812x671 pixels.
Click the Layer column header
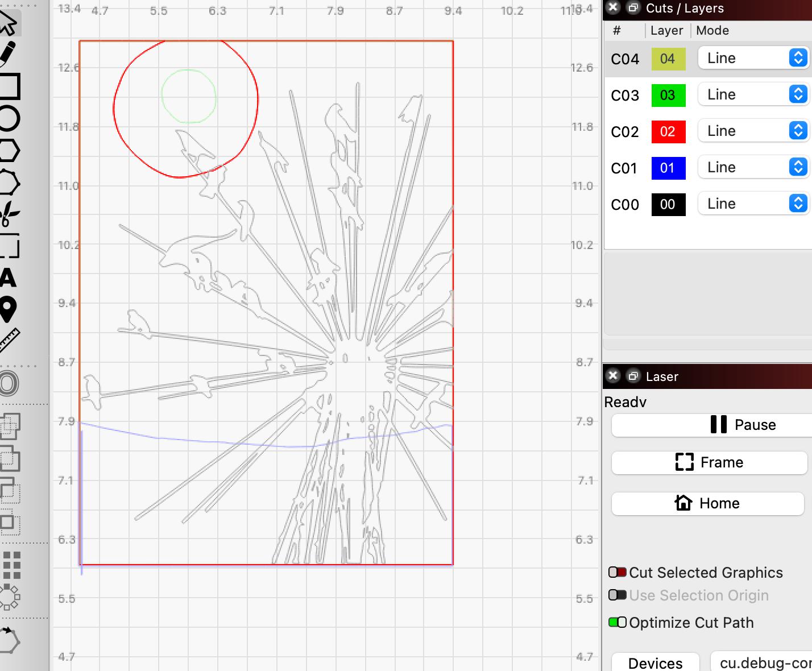click(666, 31)
